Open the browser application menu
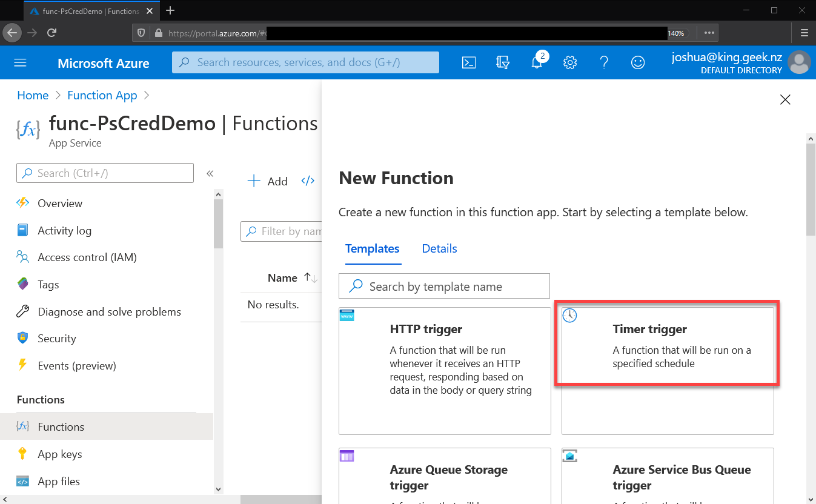816x504 pixels. click(x=804, y=33)
